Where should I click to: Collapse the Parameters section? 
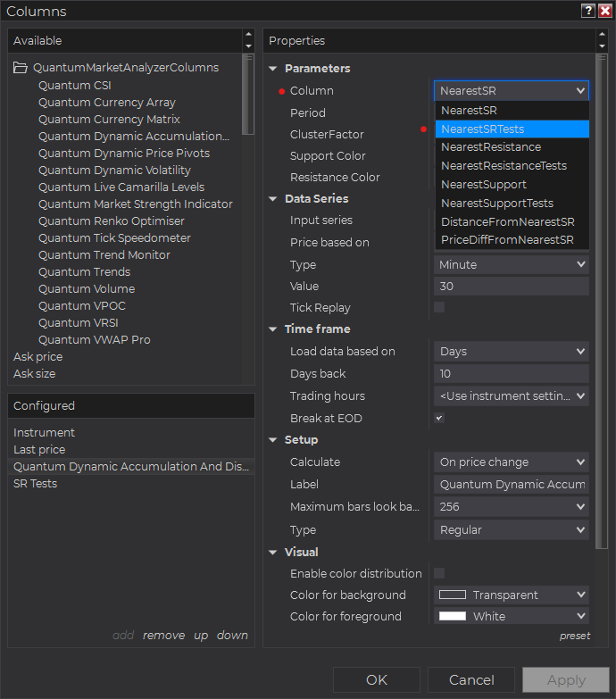tap(273, 69)
